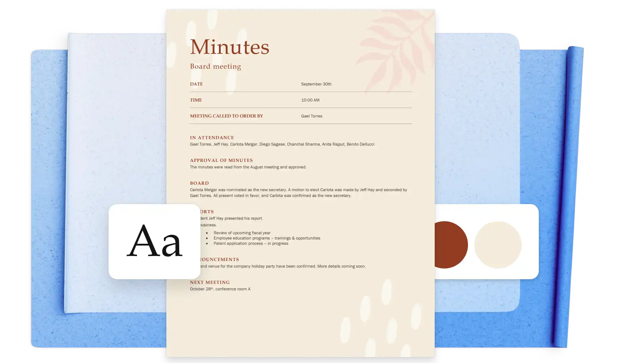Click the 'September 30th' date value
The image size is (644, 363).
pos(316,84)
